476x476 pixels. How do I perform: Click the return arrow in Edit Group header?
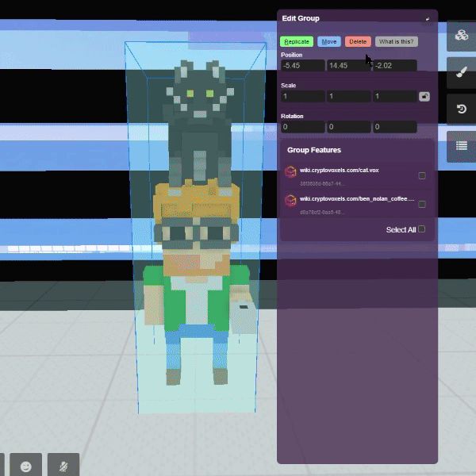[428, 18]
